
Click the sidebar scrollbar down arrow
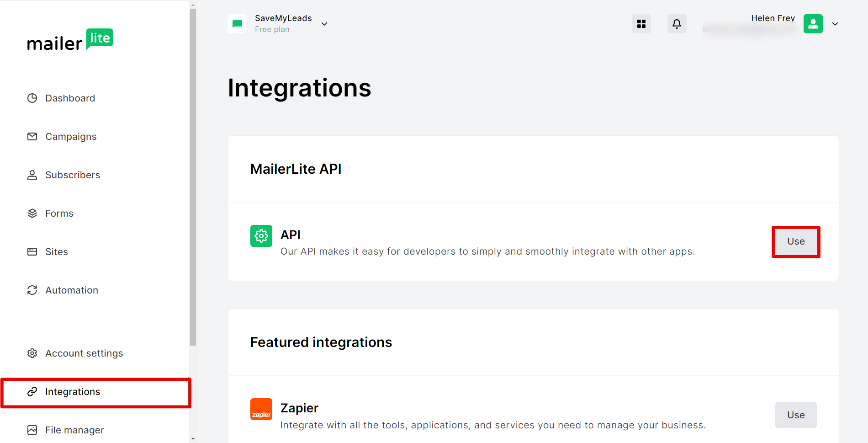(x=193, y=439)
